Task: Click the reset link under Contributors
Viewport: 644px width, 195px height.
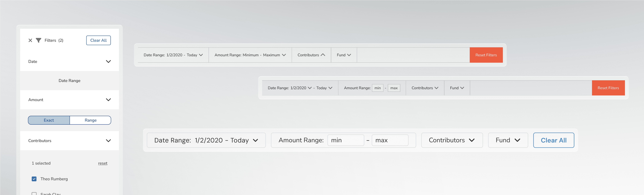Action: (103, 163)
